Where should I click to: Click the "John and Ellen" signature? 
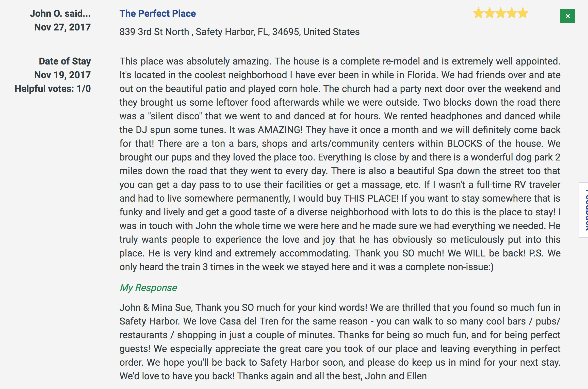396,376
